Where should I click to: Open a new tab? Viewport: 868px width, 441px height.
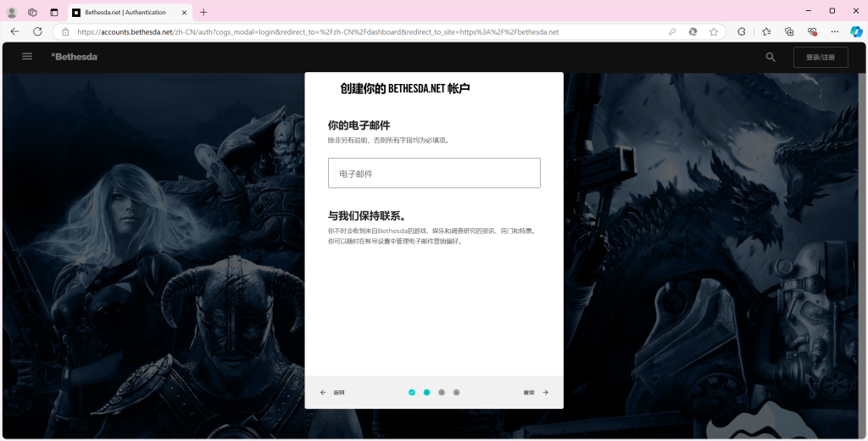(x=203, y=12)
